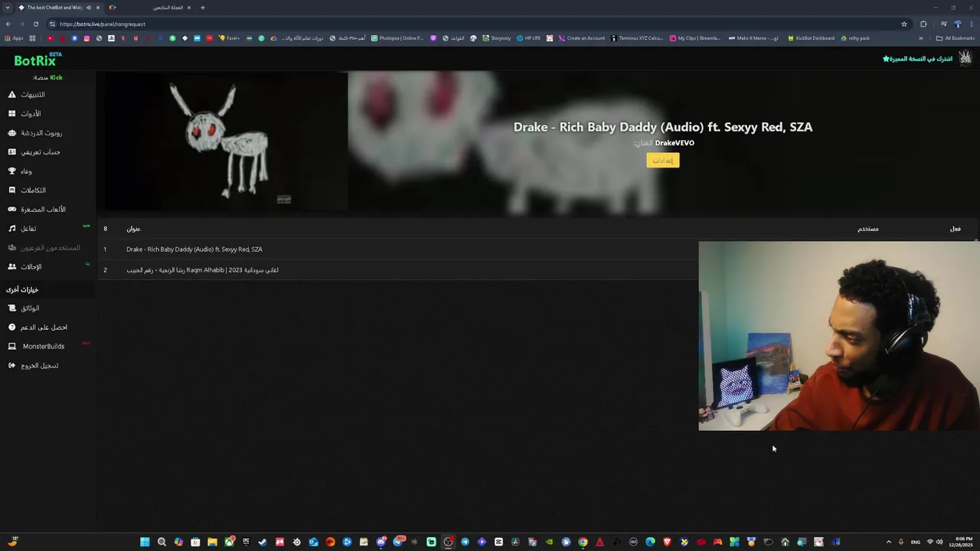Click the get support question mark icon
Screen dimensions: 980x551
11,328
